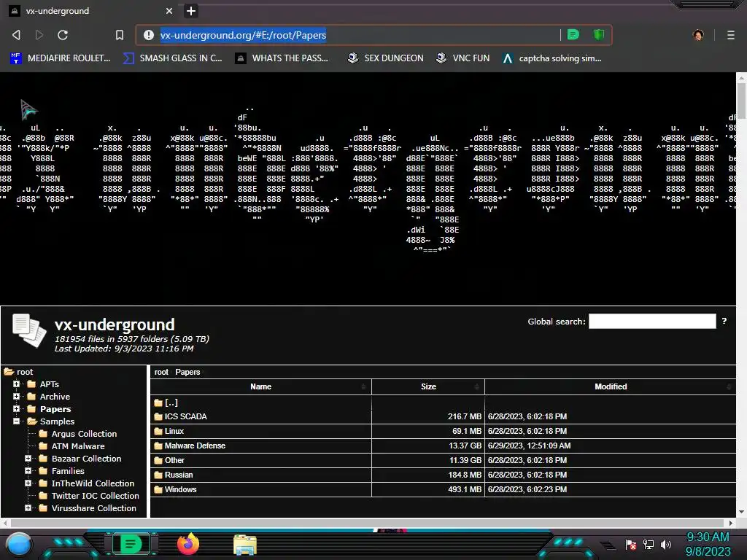Expand the Families tree node
The image size is (747, 560).
click(x=28, y=470)
